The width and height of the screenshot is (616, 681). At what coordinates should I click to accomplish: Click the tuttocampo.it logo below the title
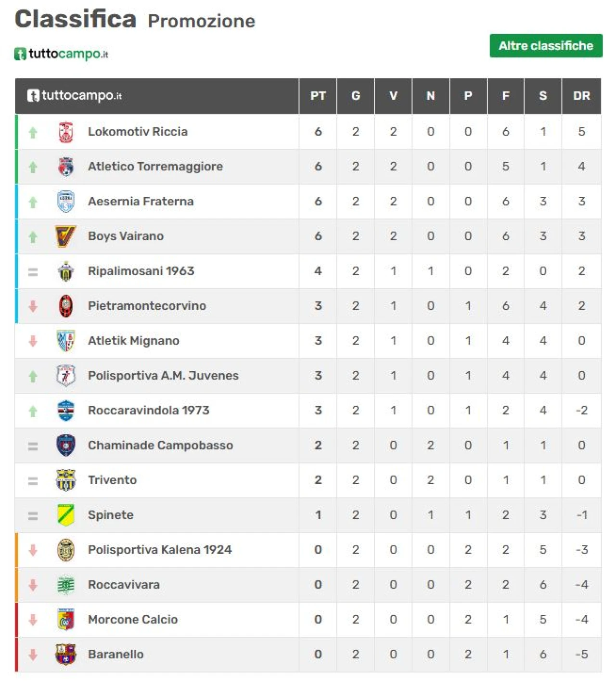click(62, 53)
